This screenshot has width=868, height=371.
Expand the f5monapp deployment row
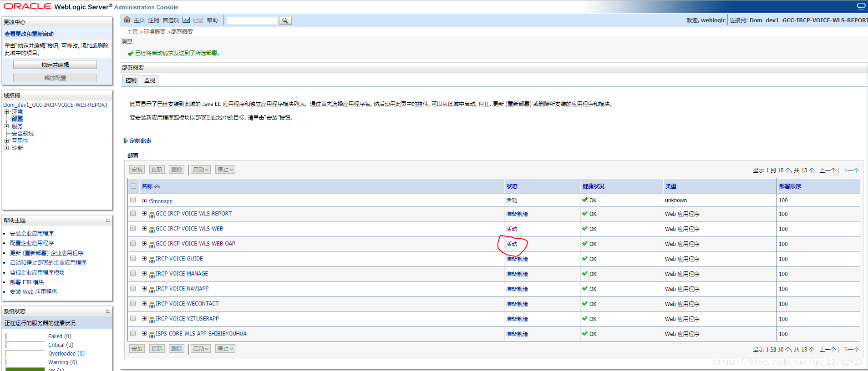(144, 201)
